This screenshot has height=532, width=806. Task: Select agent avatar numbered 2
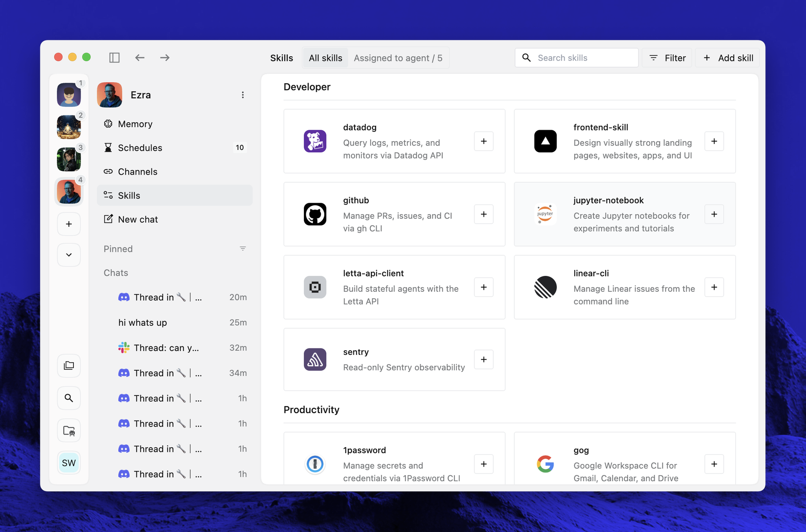coord(69,127)
